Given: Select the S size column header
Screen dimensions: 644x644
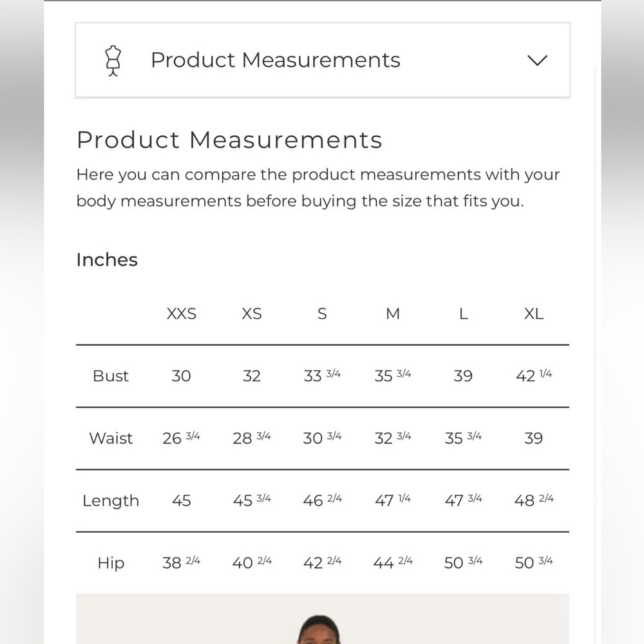Looking at the screenshot, I should 323,314.
